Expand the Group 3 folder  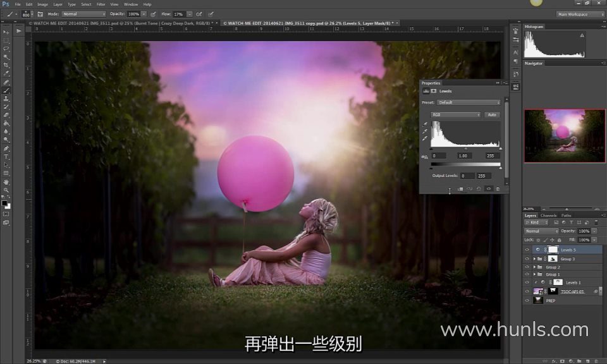coord(534,259)
